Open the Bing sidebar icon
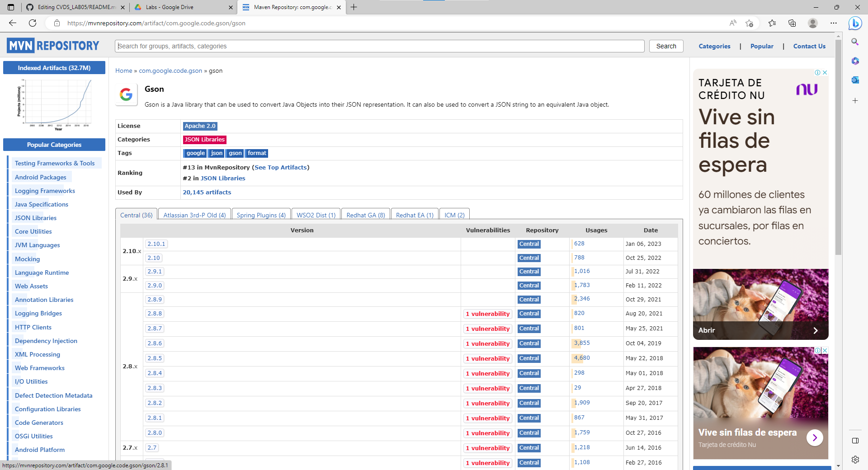The image size is (868, 470). click(855, 23)
